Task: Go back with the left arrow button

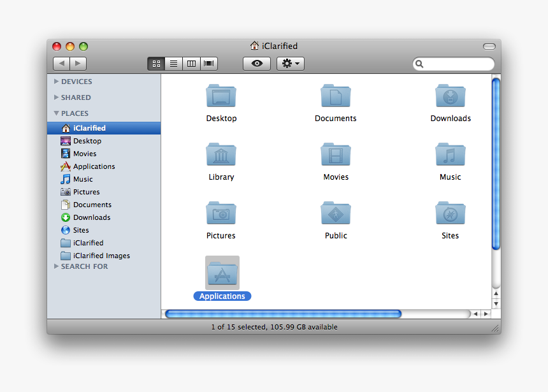Action: [62, 64]
